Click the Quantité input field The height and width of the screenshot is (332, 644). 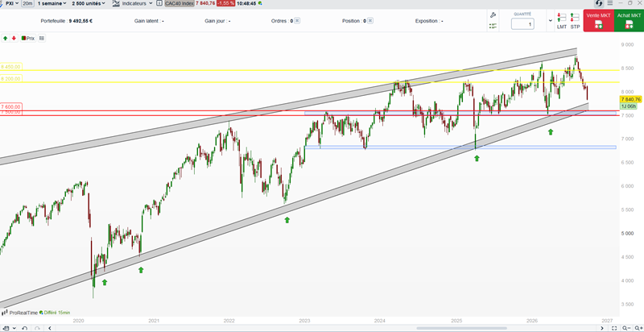(x=522, y=24)
